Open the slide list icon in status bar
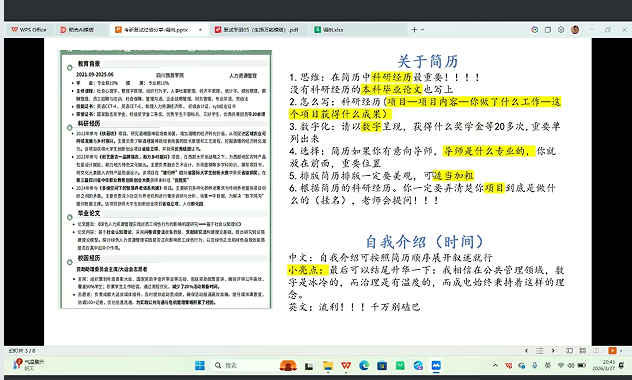This screenshot has height=380, width=632. point(540,351)
